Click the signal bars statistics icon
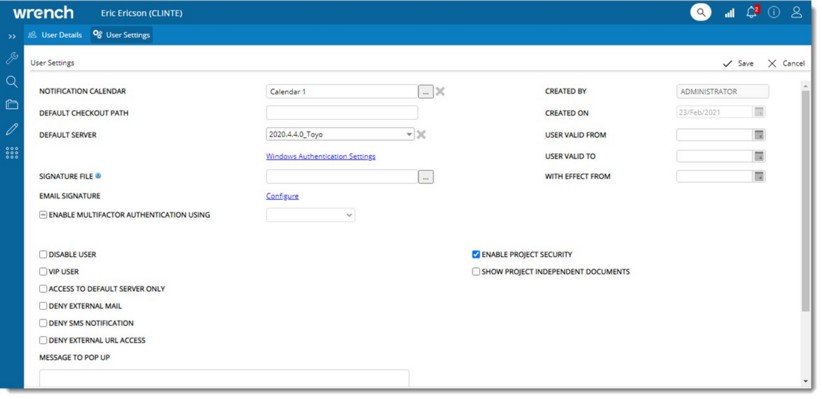Viewport: 822px width, 399px height. point(729,13)
